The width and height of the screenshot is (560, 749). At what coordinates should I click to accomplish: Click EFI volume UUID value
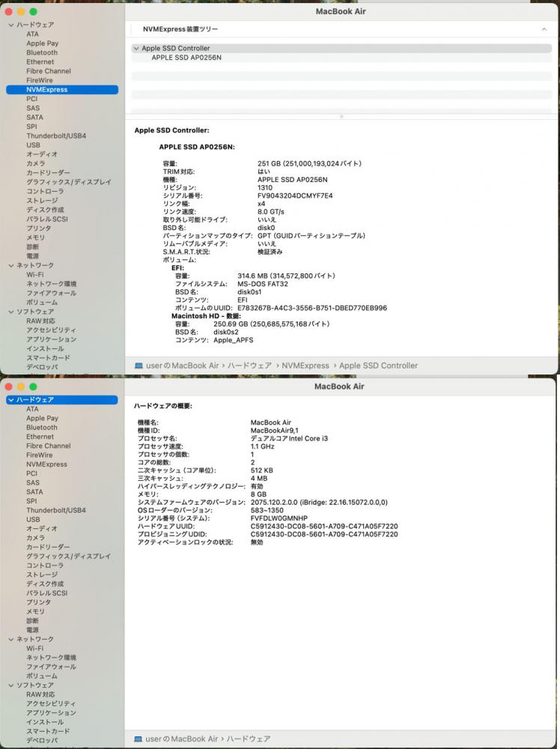click(x=312, y=308)
